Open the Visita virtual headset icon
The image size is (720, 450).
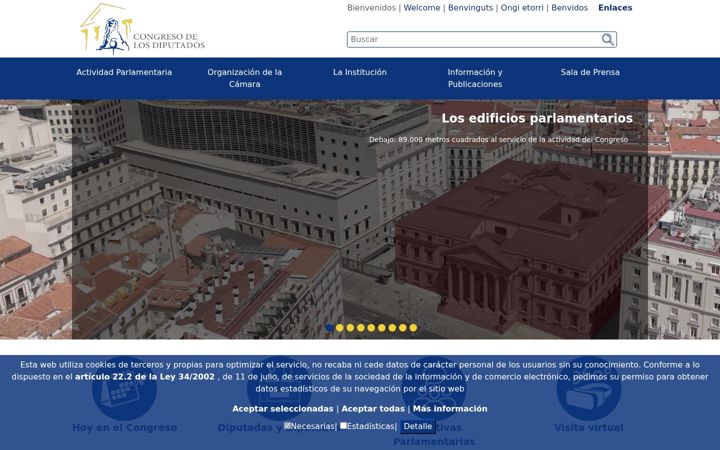[589, 388]
